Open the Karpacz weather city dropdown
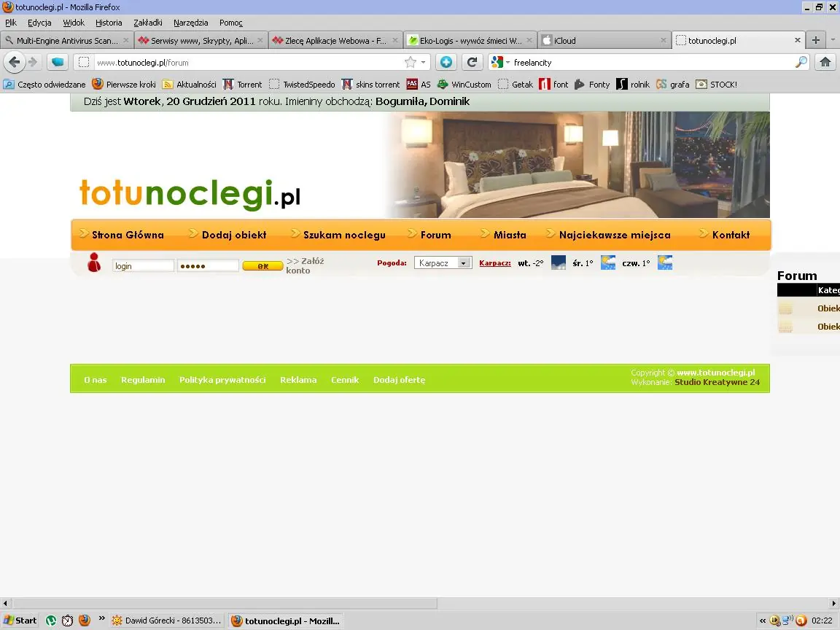Screen dimensions: 840x630 pyautogui.click(x=443, y=263)
